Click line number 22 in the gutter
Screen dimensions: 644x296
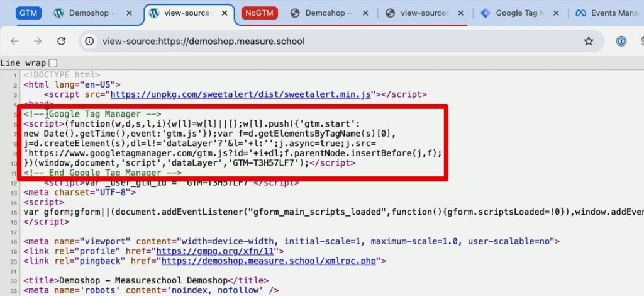15,280
